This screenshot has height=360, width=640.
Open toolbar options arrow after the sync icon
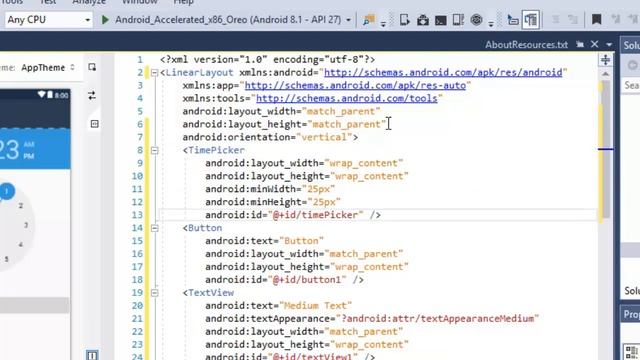tap(491, 23)
